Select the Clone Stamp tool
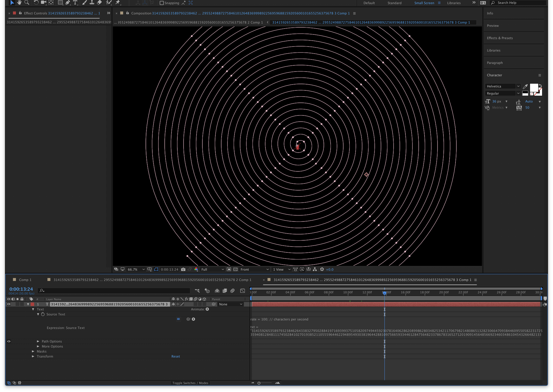 (x=92, y=3)
